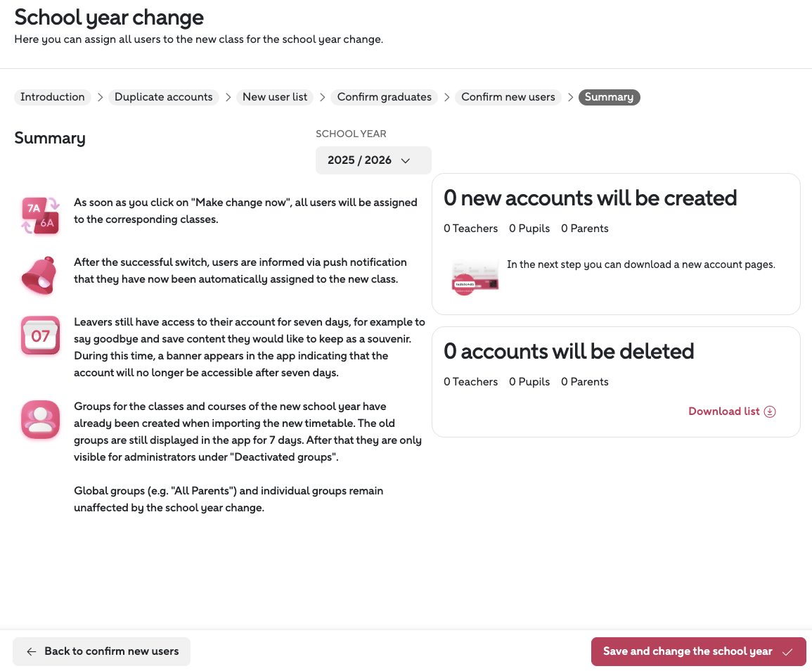This screenshot has height=671, width=812.
Task: Click the 07 calendar icon
Action: point(40,335)
